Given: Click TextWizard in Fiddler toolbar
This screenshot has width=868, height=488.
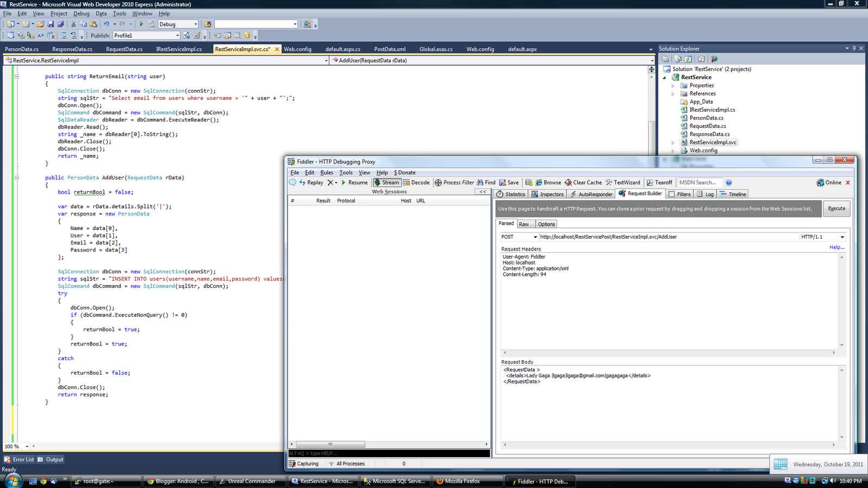Looking at the screenshot, I should pos(623,183).
